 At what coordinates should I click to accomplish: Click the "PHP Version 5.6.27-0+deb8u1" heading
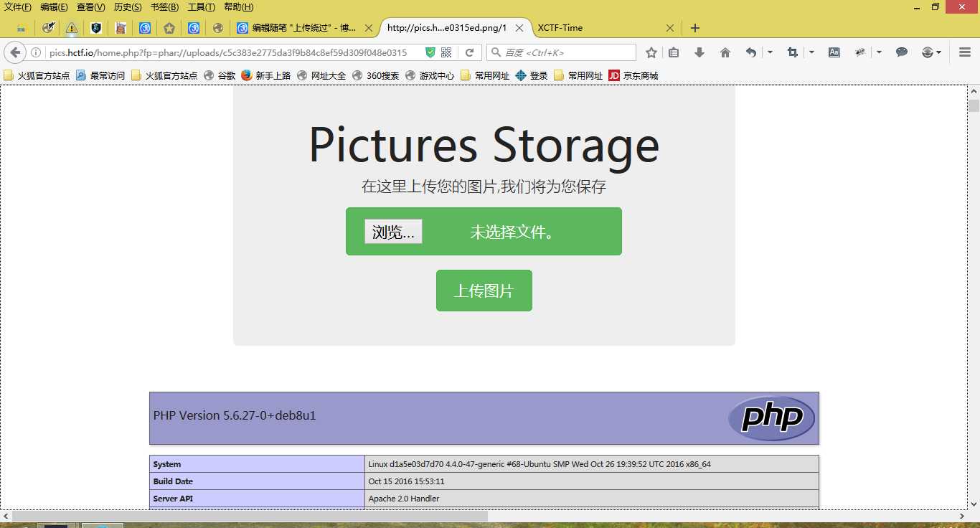235,415
